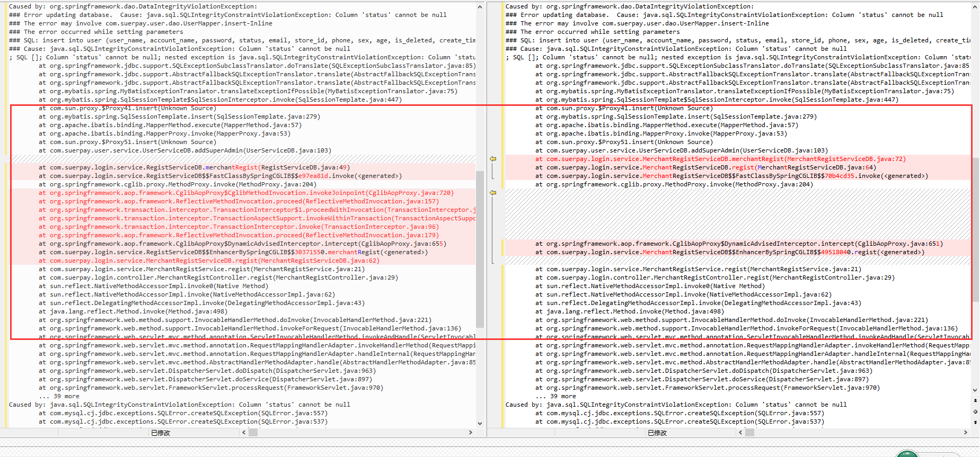The width and height of the screenshot is (980, 457).
Task: Select left line RegistServiceDB.merchantRegist java:49
Action: tap(194, 167)
